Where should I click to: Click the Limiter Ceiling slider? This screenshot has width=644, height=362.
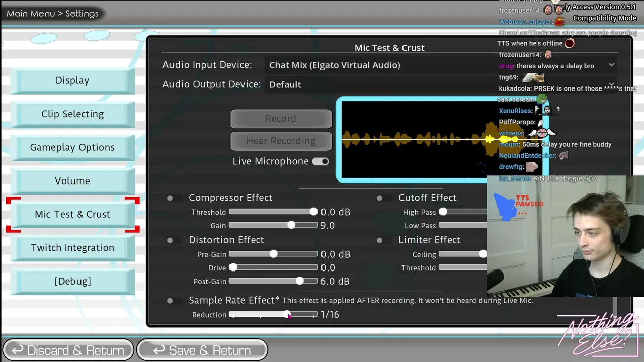click(463, 254)
